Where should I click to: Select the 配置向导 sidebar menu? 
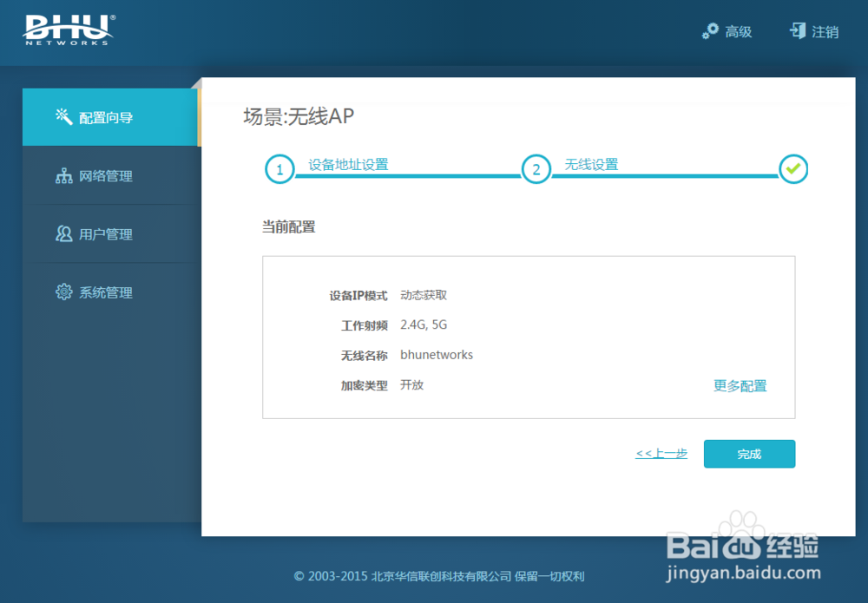pos(110,117)
